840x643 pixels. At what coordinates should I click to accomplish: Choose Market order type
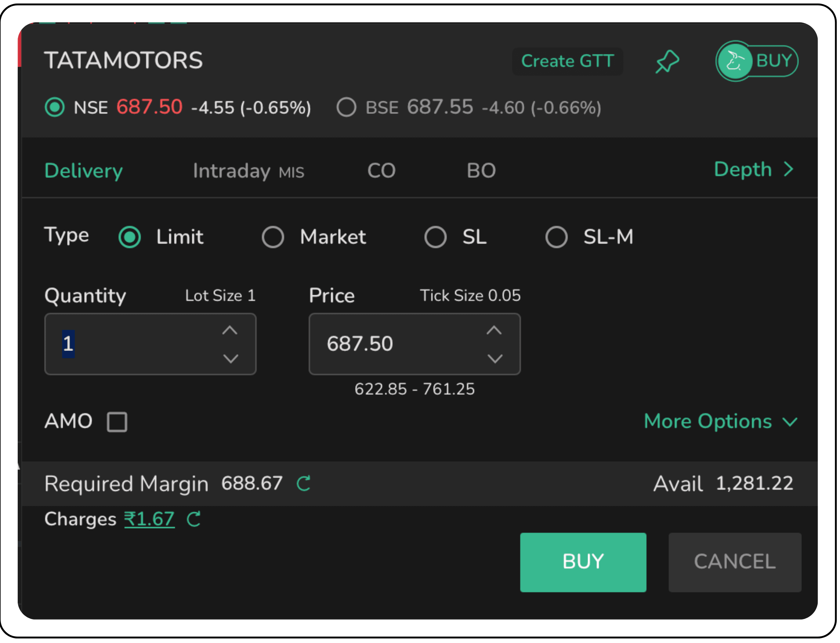pyautogui.click(x=273, y=237)
